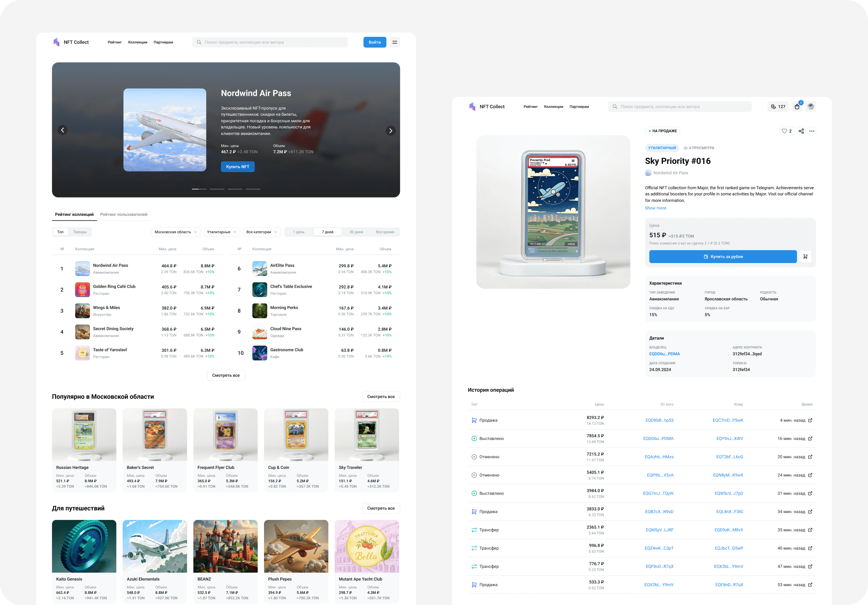Select the 30 дней period toggle
This screenshot has height=605, width=868.
(x=356, y=232)
